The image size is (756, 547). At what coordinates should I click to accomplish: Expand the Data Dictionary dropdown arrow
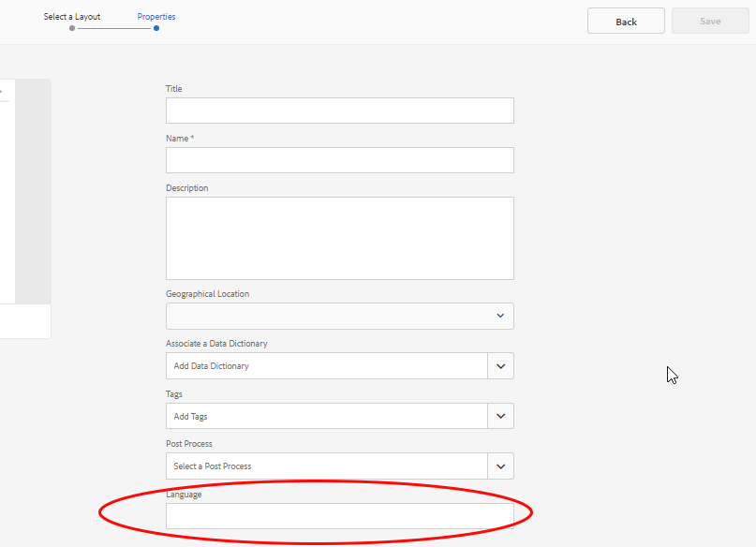(x=500, y=366)
